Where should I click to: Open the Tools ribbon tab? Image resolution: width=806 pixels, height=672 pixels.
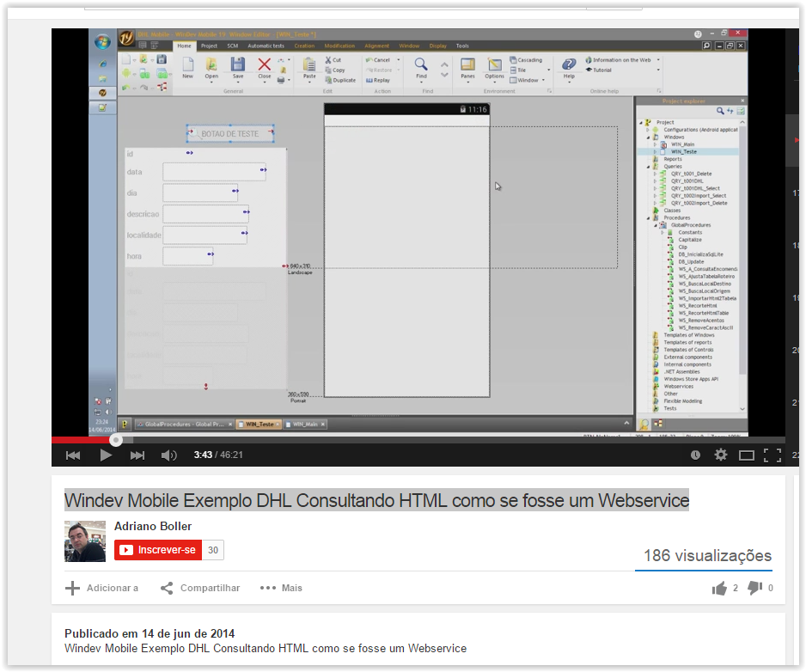point(462,46)
